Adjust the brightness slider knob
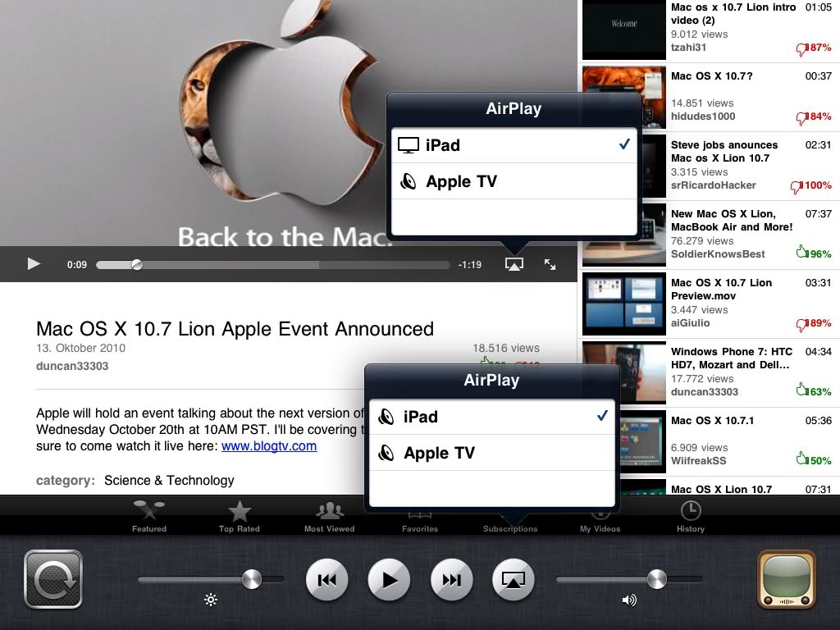The width and height of the screenshot is (840, 630). pos(251,579)
